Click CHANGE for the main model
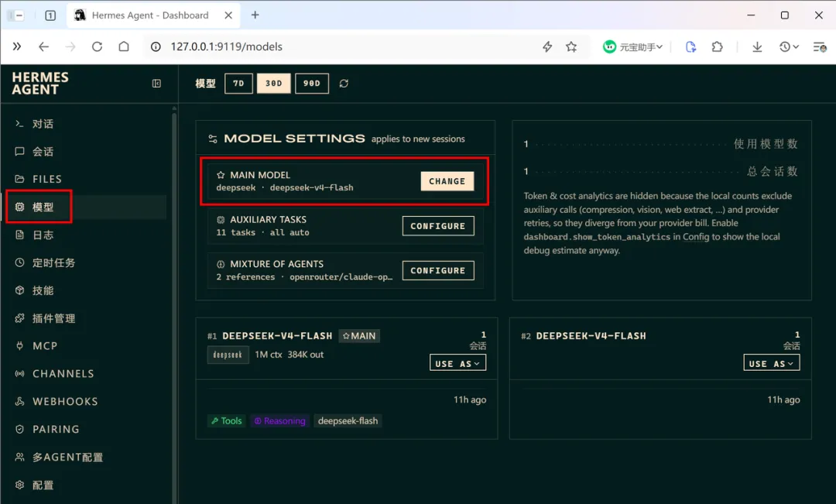 [447, 181]
